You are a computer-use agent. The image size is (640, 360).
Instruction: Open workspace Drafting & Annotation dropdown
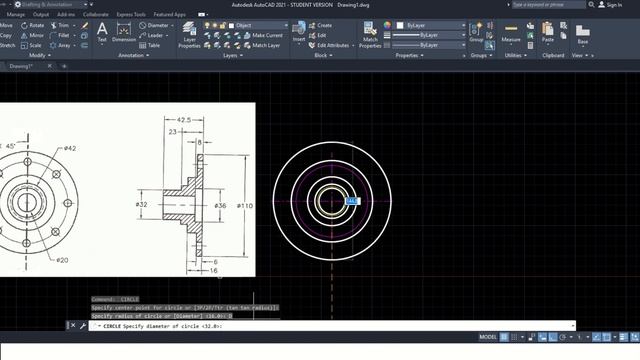[x=51, y=4]
